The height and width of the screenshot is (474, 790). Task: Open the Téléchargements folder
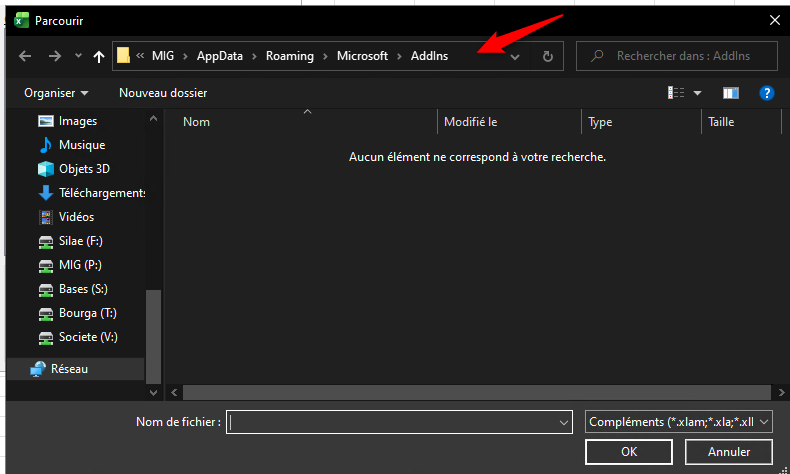pos(101,193)
